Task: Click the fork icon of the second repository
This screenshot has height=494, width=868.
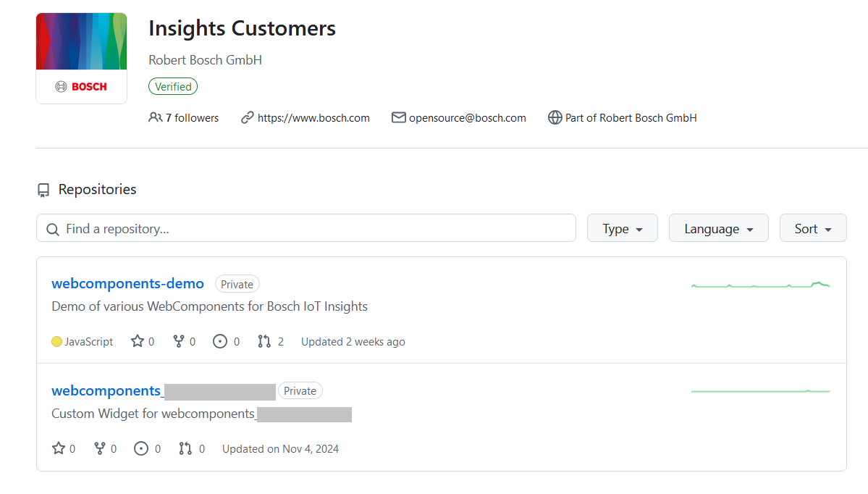Action: point(100,448)
